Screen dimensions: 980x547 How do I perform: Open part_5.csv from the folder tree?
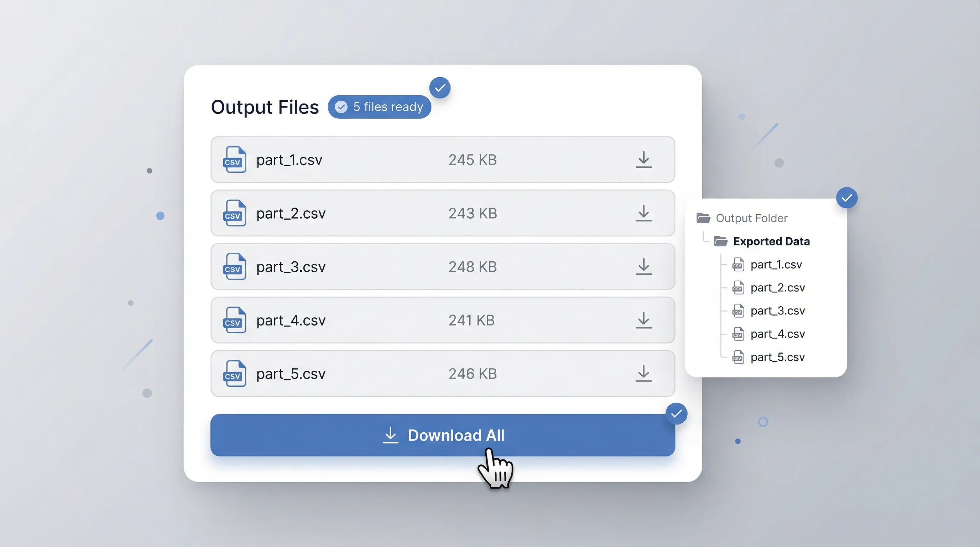777,357
